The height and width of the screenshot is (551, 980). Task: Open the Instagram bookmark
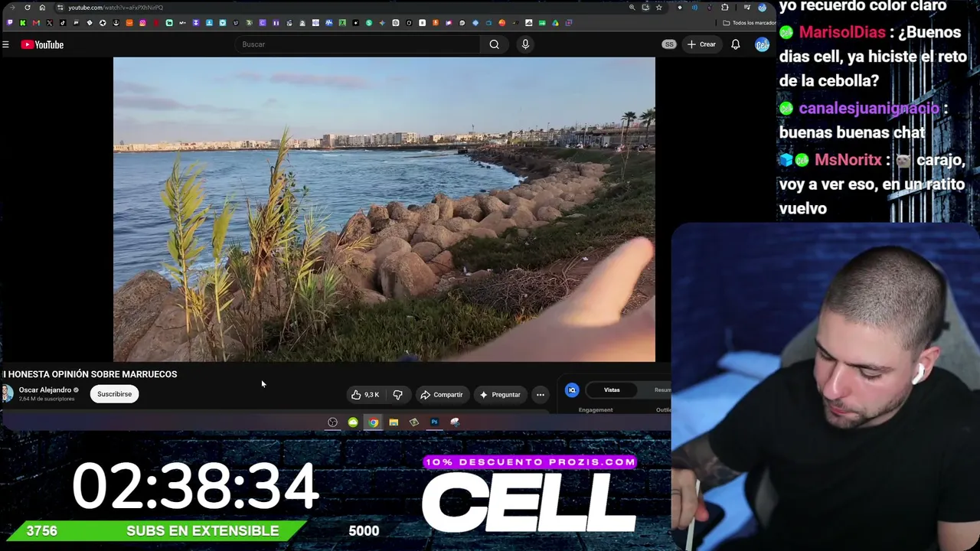pyautogui.click(x=142, y=23)
